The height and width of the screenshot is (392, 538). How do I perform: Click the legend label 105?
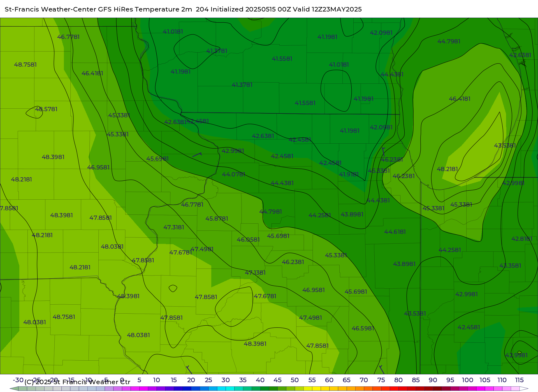(485, 380)
